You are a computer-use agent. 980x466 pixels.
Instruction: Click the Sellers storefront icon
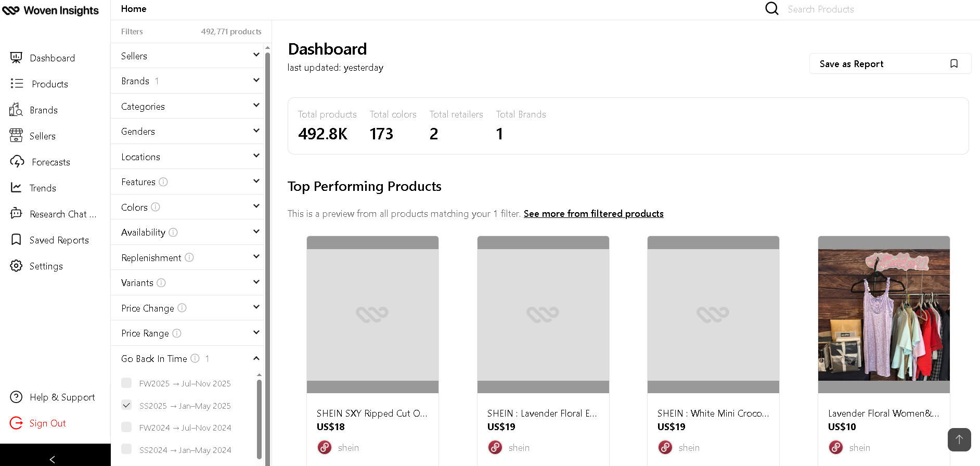16,136
